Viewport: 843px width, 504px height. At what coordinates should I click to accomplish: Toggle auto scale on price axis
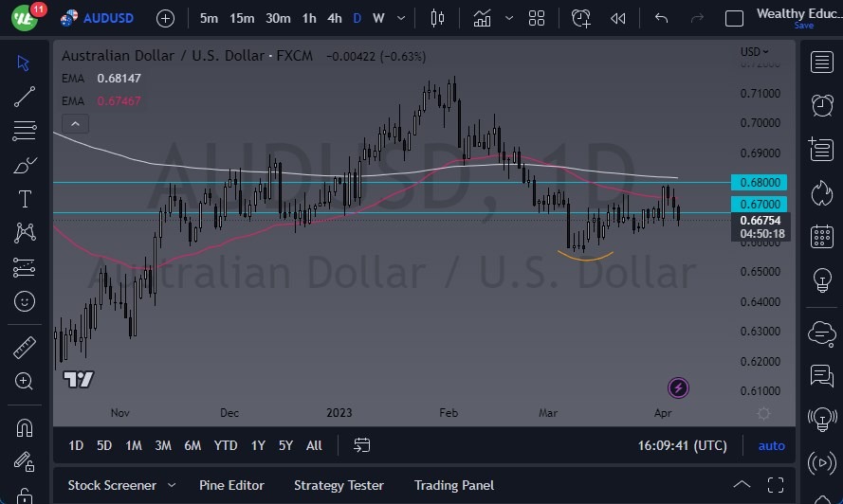pyautogui.click(x=771, y=445)
